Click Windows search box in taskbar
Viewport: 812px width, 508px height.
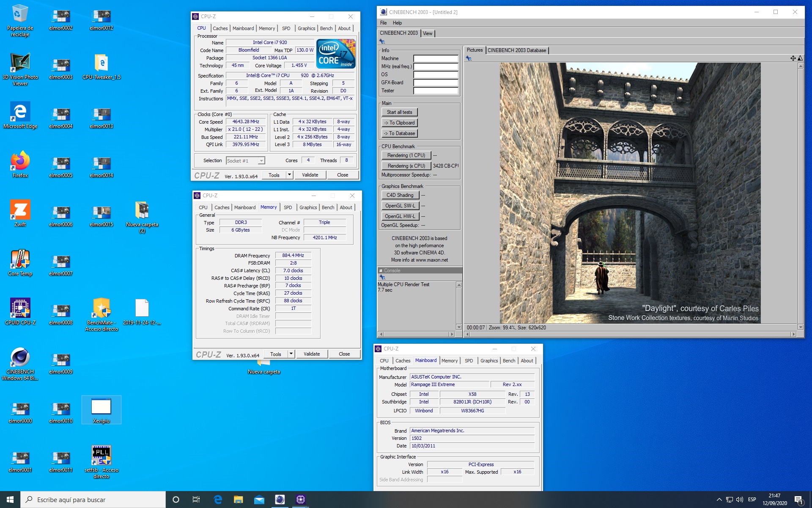tap(93, 500)
